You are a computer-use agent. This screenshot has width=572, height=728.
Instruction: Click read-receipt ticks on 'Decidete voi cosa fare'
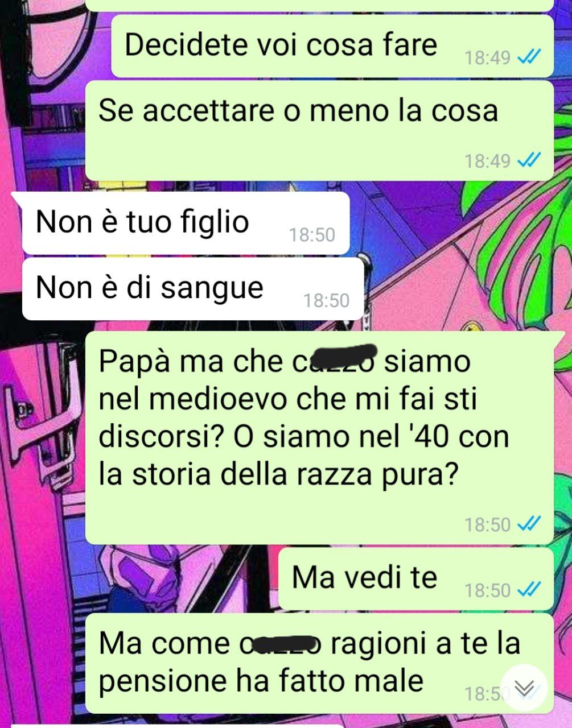click(529, 57)
